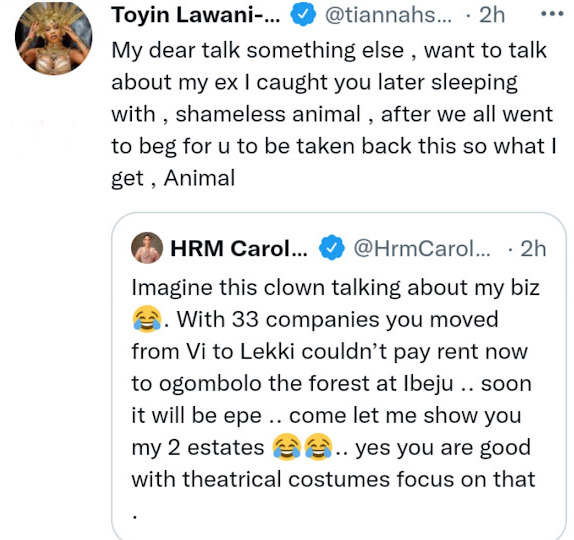
Task: Click second laughing emoji after '2 estates'
Action: tap(318, 446)
